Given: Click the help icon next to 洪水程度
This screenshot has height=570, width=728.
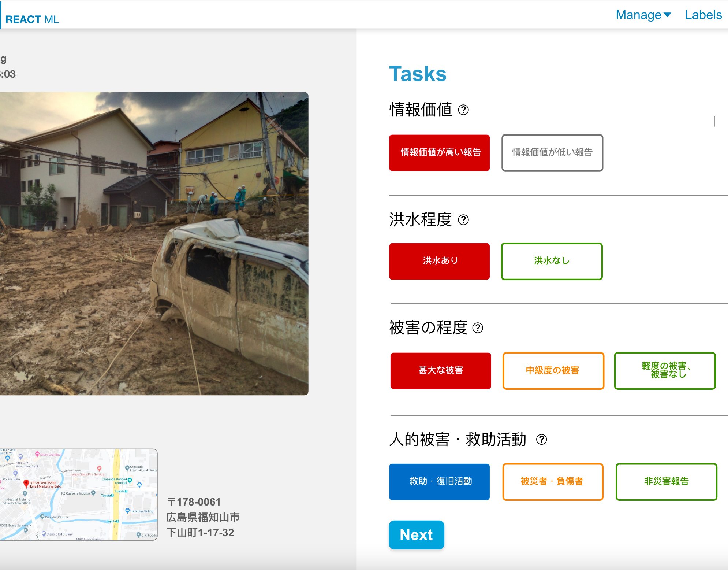Looking at the screenshot, I should [x=463, y=220].
